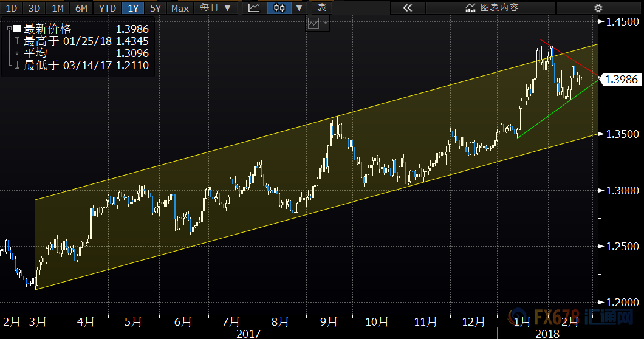Viewport: 644px width, 339px height.
Task: Expand the chart type dropdown arrow
Action: click(x=298, y=8)
